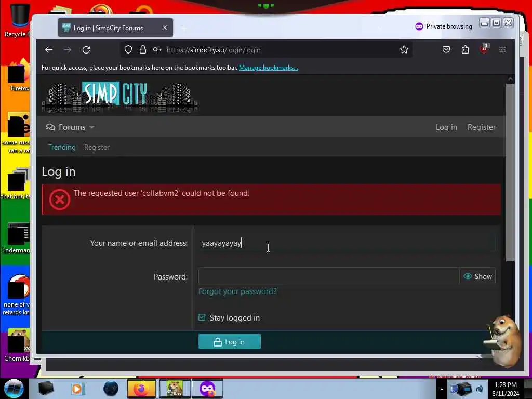Close the SimpCity Forums tab
The image size is (532, 399).
pyautogui.click(x=165, y=28)
